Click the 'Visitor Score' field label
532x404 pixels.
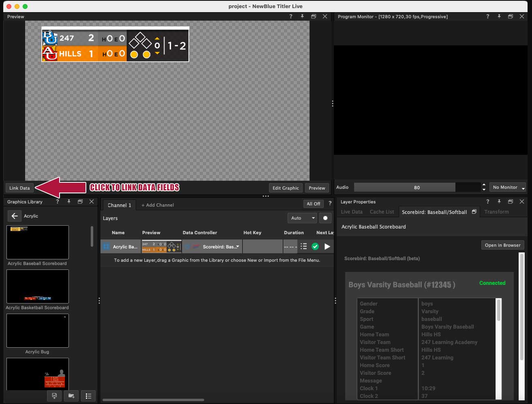376,373
